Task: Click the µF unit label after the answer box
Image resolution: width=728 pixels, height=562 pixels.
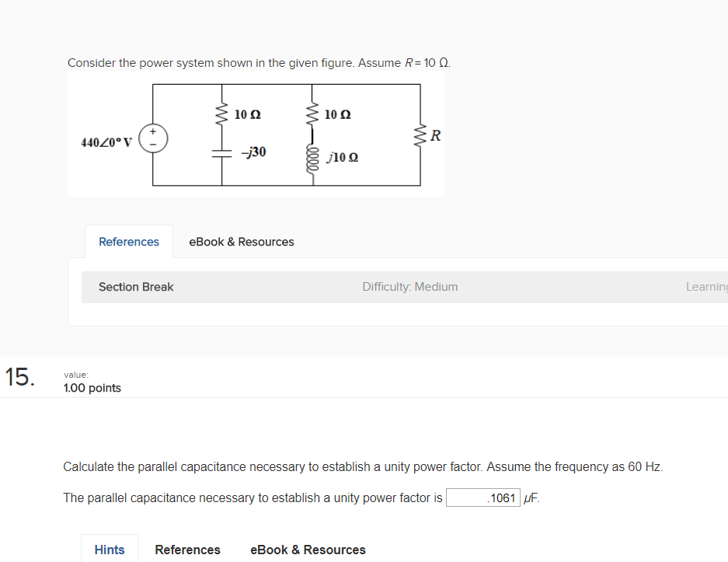Action: [530, 497]
